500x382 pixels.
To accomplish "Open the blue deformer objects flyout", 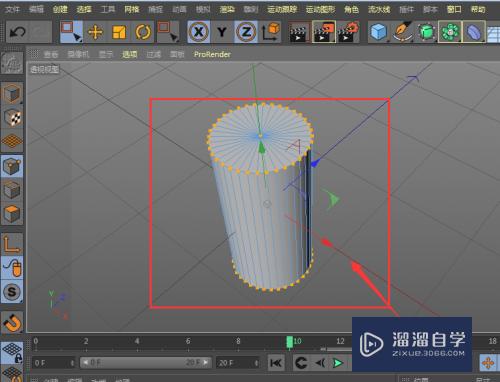I will click(x=474, y=32).
